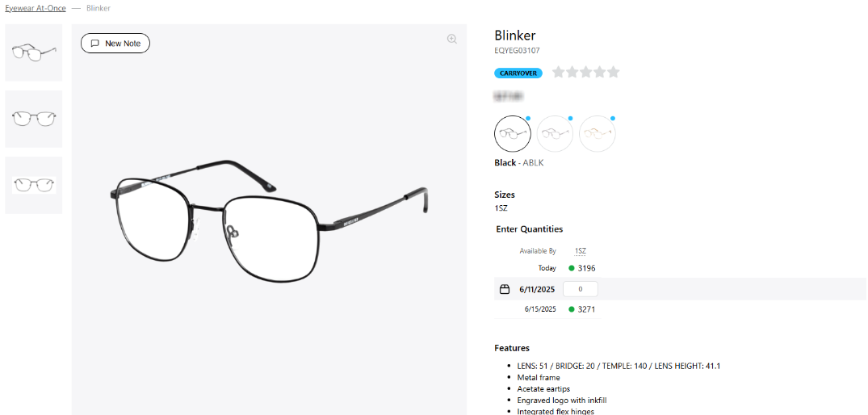Focus the quantity input for 6/11/2025
Viewport: 868px width, 415px height.
point(580,289)
